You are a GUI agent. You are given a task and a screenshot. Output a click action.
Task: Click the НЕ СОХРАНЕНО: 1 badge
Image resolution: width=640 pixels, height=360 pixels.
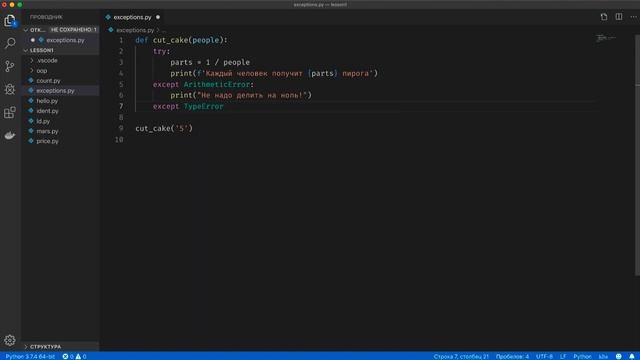74,30
